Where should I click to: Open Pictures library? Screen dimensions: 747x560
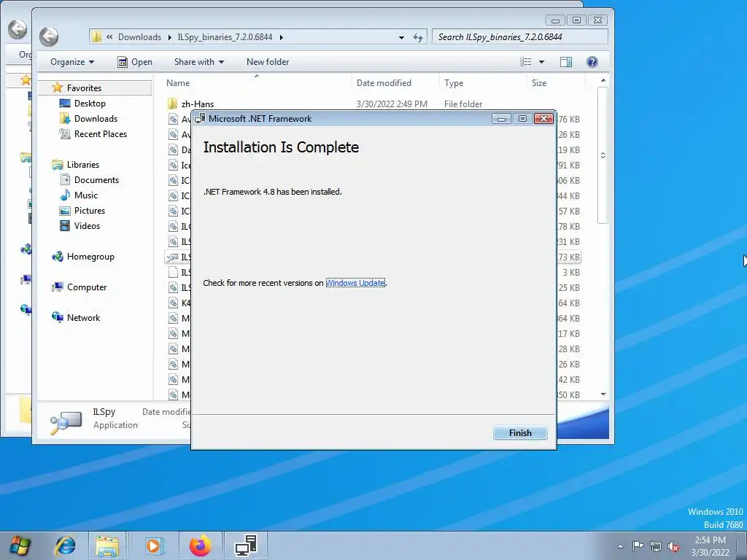[89, 210]
